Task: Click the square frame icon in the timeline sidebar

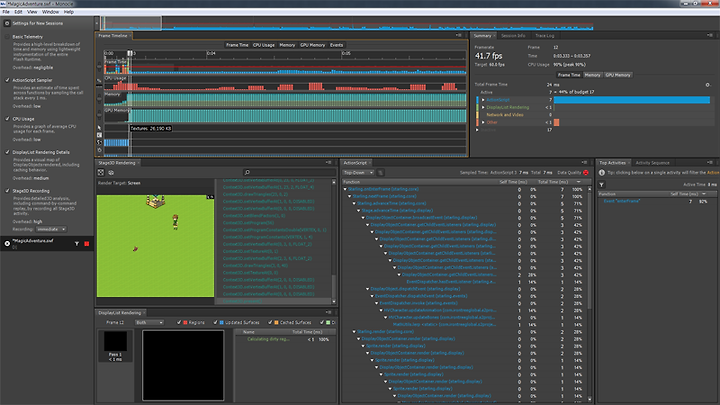Action: coord(99,135)
